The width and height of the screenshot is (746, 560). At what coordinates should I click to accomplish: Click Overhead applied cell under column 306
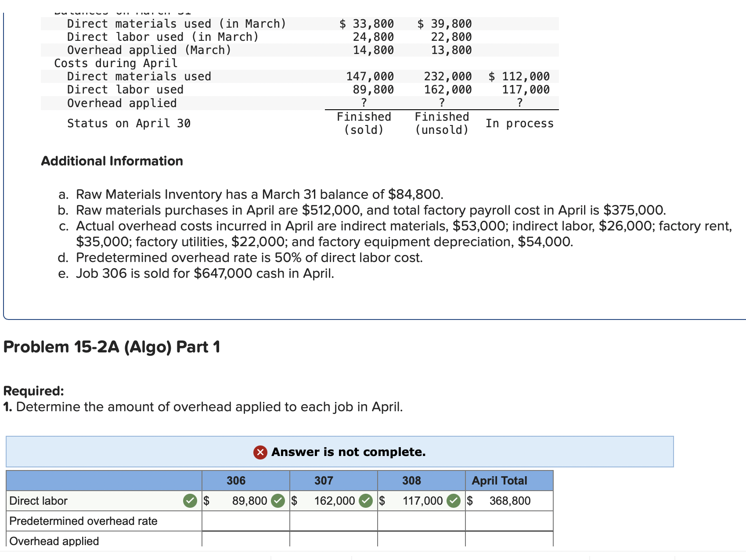pos(245,541)
